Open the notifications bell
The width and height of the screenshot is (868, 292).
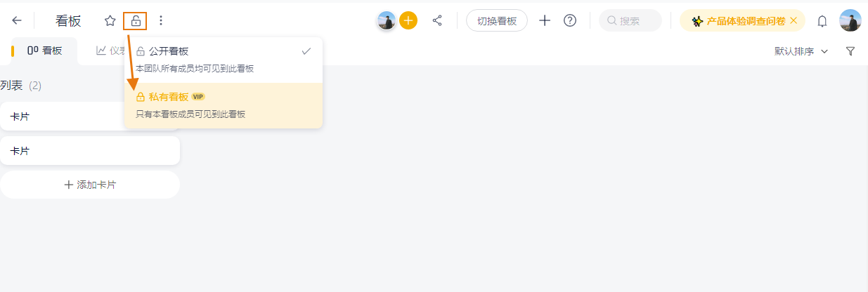pyautogui.click(x=822, y=21)
